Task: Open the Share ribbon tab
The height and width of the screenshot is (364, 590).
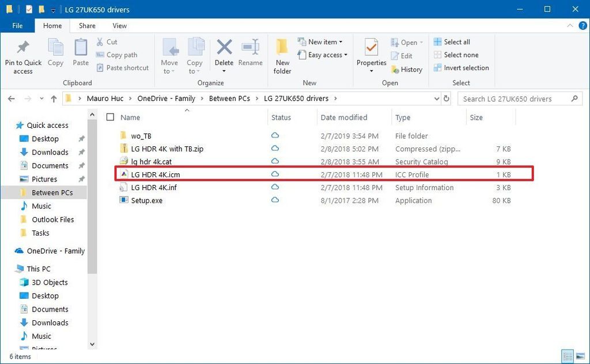Action: point(86,25)
